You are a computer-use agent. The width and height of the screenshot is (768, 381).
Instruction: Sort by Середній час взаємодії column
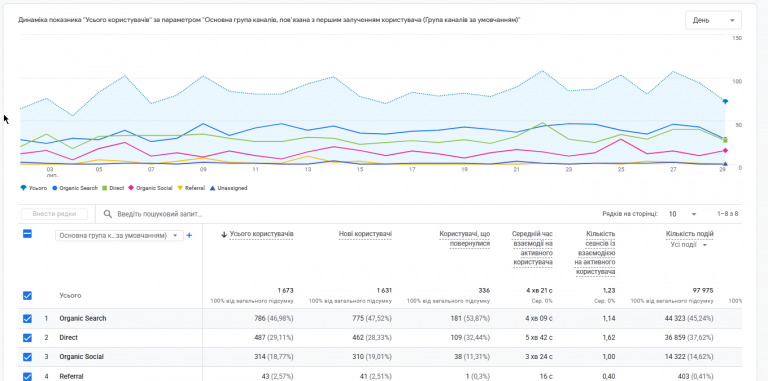tap(532, 248)
